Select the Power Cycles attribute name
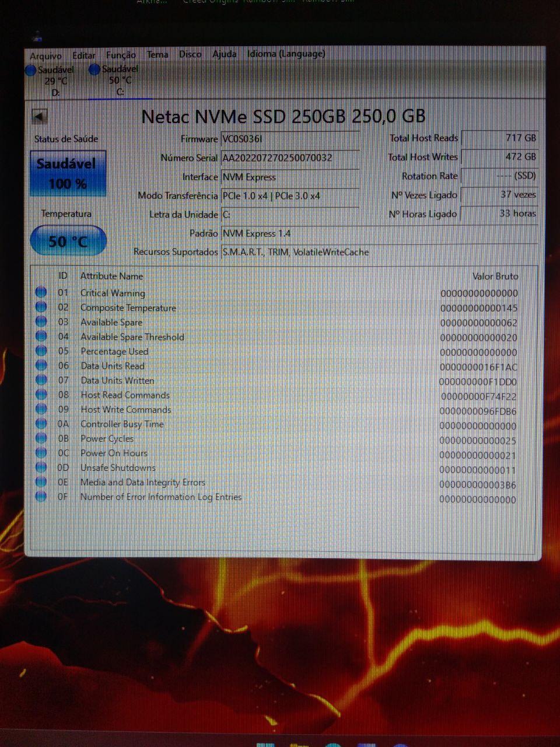The width and height of the screenshot is (560, 747). coord(107,439)
